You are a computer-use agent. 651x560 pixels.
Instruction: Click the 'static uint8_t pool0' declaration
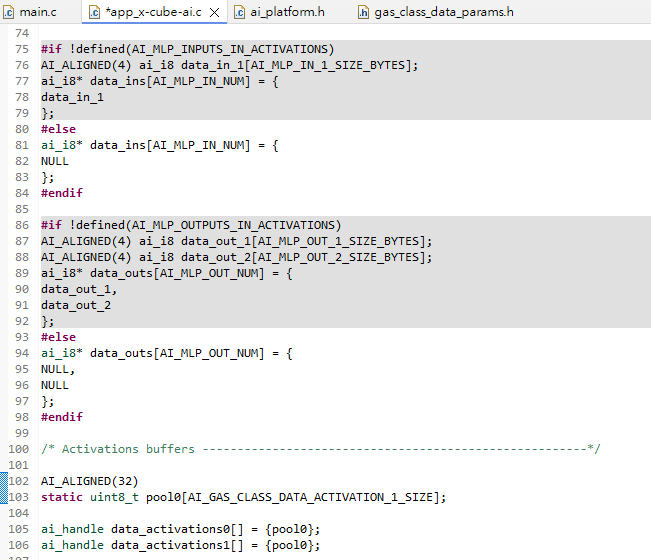pyautogui.click(x=243, y=497)
